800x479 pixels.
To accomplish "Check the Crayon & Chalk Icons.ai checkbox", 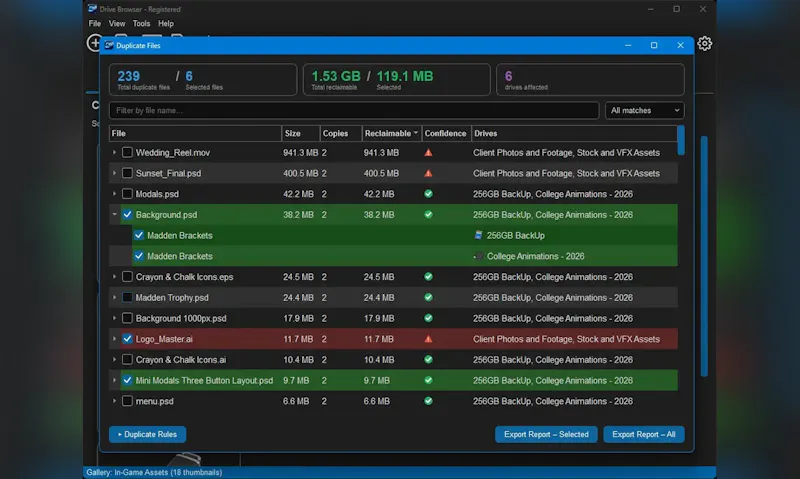I will point(127,360).
